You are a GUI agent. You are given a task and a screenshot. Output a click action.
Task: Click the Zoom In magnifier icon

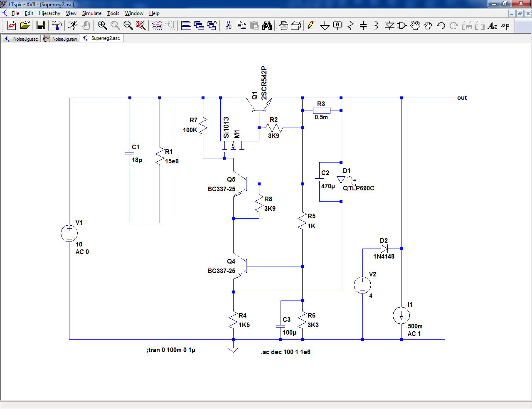point(102,26)
